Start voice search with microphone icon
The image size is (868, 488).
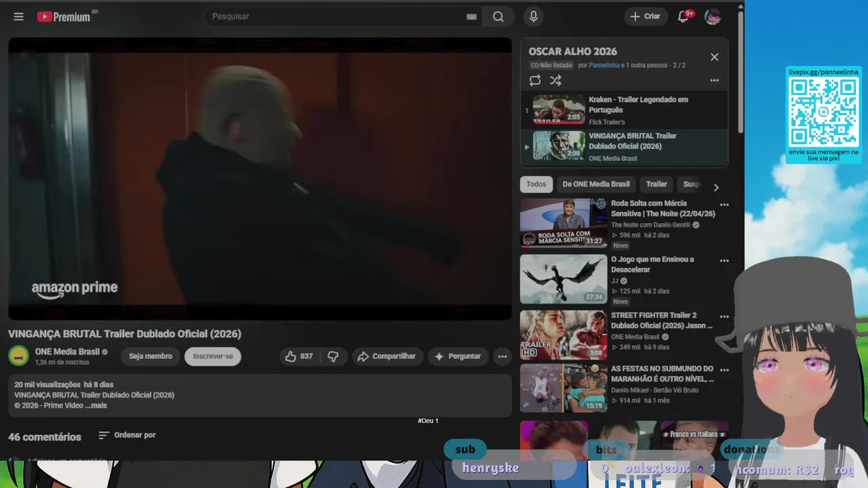(534, 16)
